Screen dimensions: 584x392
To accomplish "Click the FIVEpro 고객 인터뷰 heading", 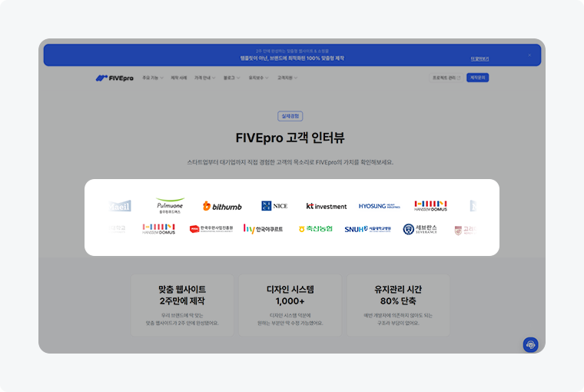I will (290, 138).
